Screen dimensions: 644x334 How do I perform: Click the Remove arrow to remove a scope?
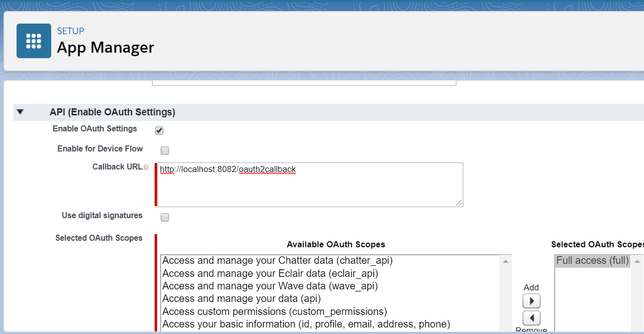pos(531,317)
